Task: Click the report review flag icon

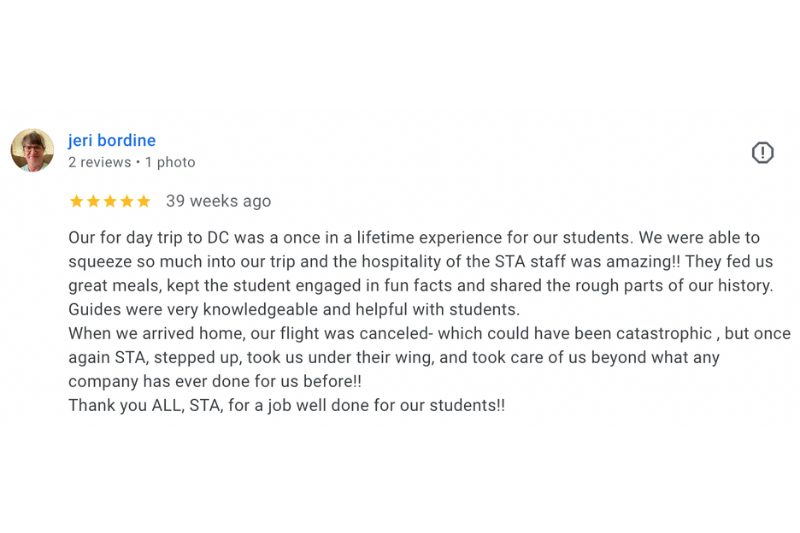Action: pos(762,152)
